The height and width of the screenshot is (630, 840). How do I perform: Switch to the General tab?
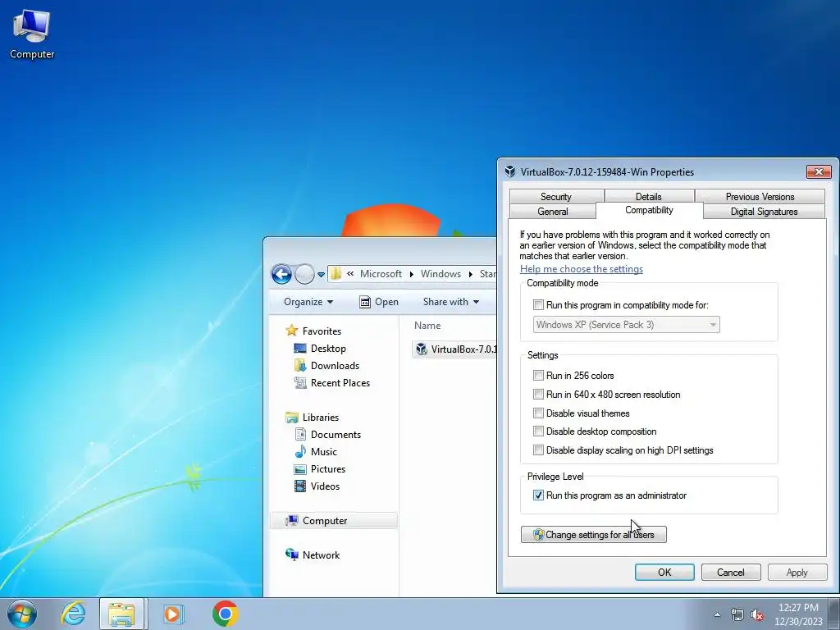552,212
